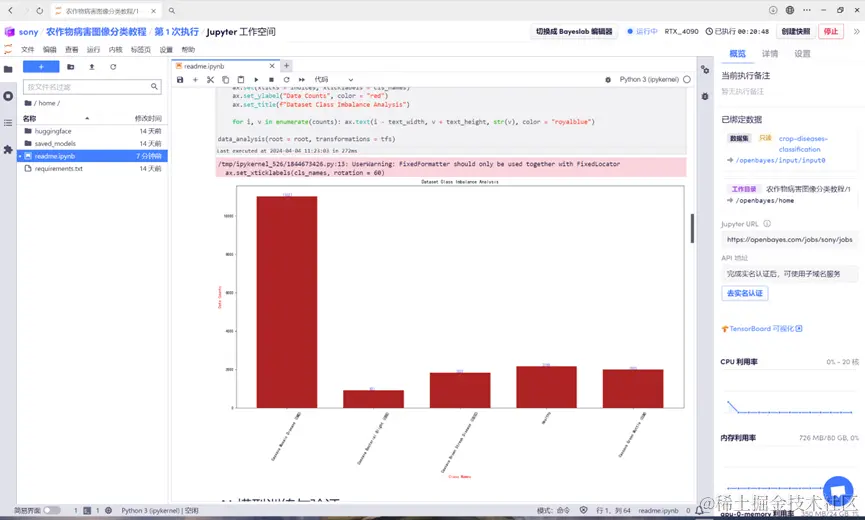Open the 标签页 menu
This screenshot has height=520, width=865.
click(x=141, y=50)
